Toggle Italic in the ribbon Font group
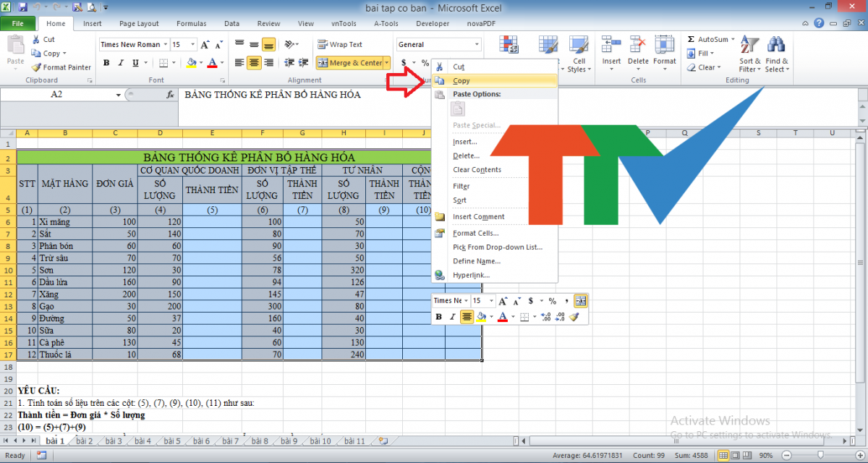 (x=119, y=63)
